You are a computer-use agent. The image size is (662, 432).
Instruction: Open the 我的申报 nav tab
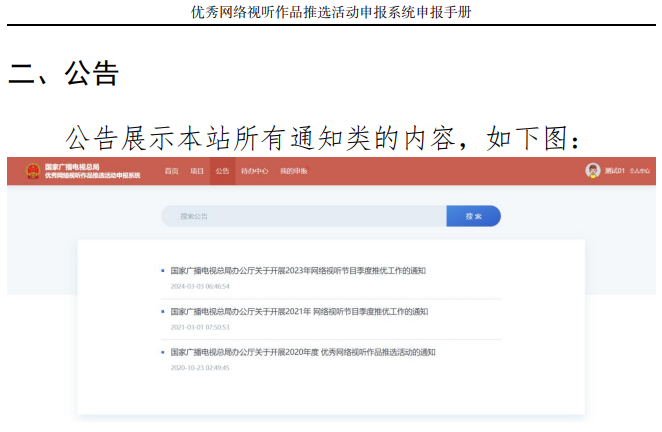[294, 171]
